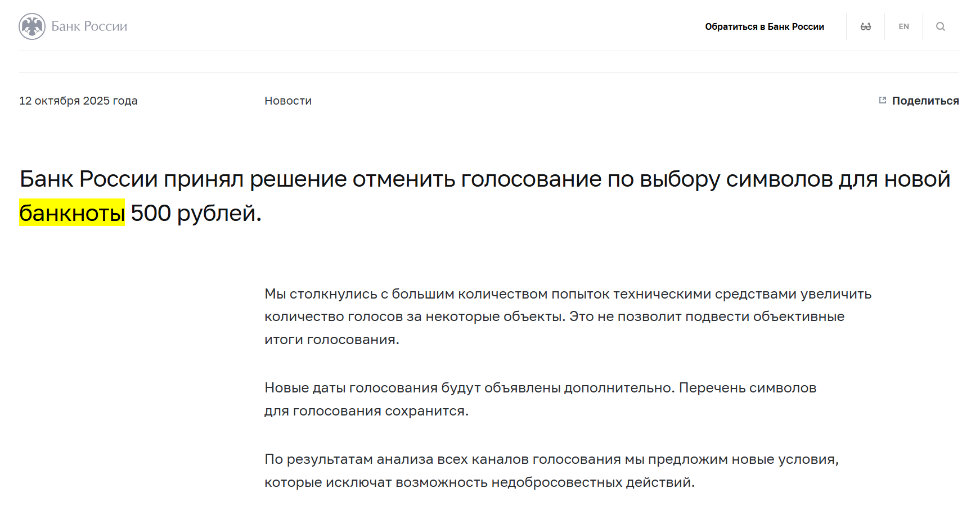980x515 pixels.
Task: Click the line 'для голосования сохранится.'
Action: 366,411
